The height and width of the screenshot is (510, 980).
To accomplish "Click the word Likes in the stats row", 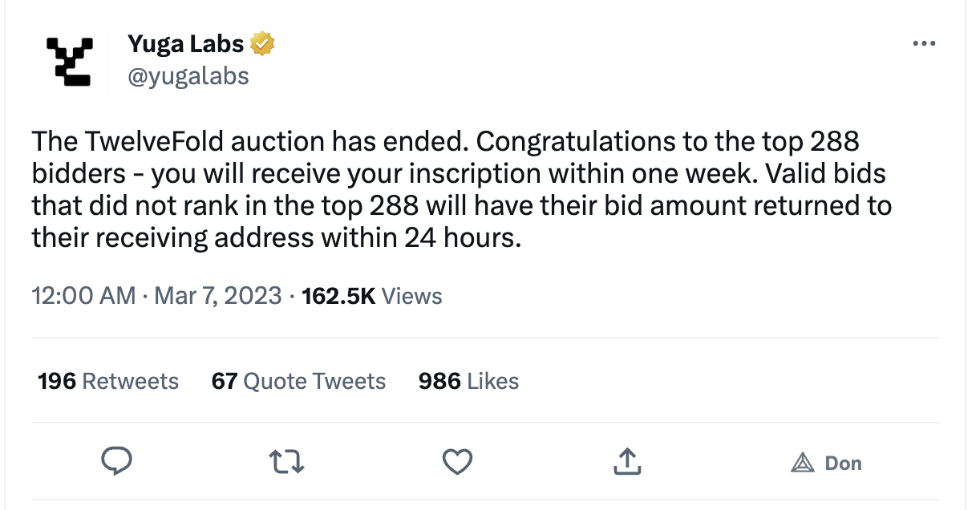I will [492, 381].
